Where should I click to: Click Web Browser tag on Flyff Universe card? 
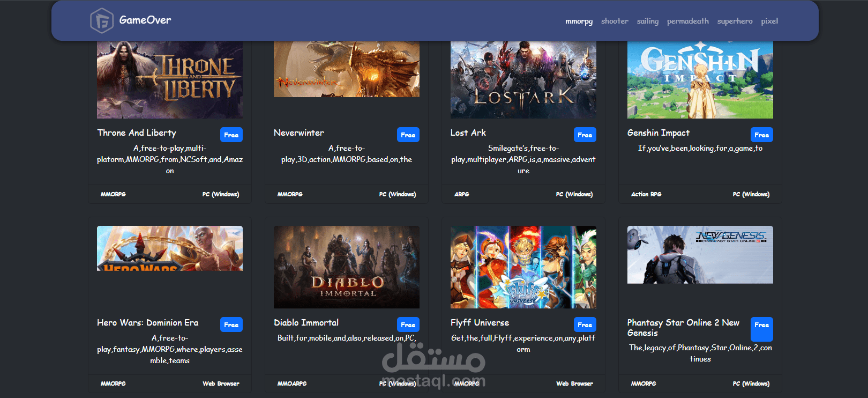(x=574, y=384)
